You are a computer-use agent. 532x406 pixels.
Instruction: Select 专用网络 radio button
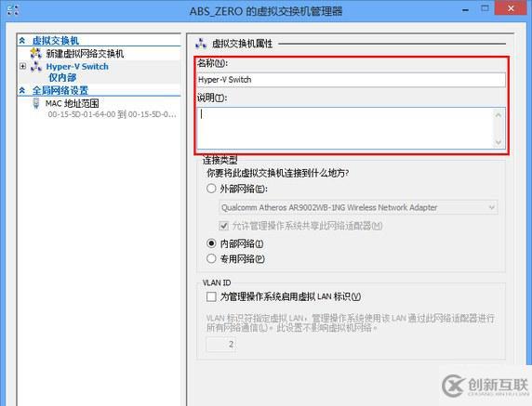tap(211, 258)
